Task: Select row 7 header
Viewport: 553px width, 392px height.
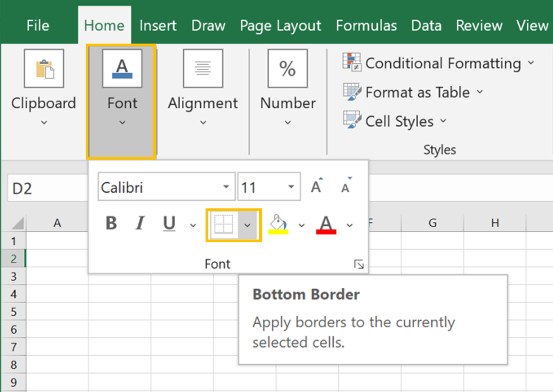Action: click(13, 347)
